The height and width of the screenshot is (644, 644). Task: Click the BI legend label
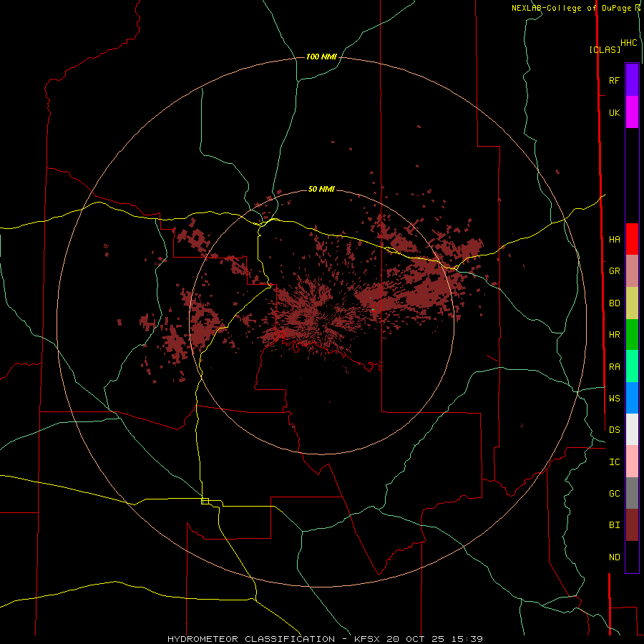point(614,525)
